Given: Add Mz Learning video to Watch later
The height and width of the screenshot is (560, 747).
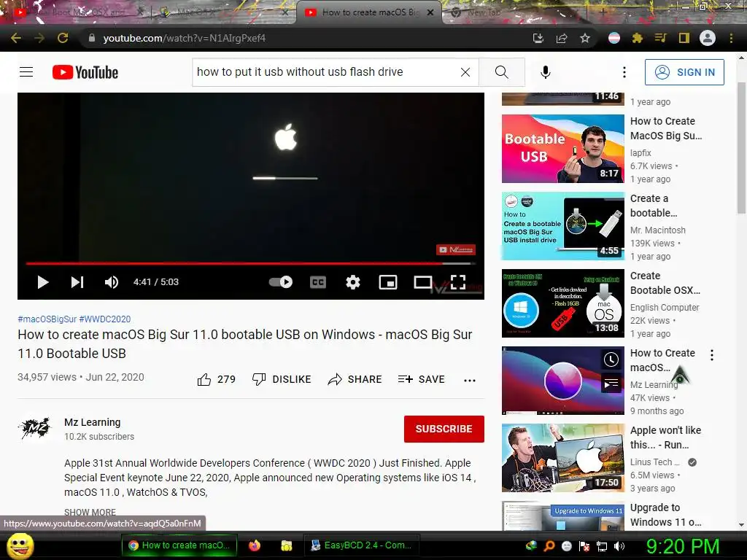Looking at the screenshot, I should click(611, 359).
